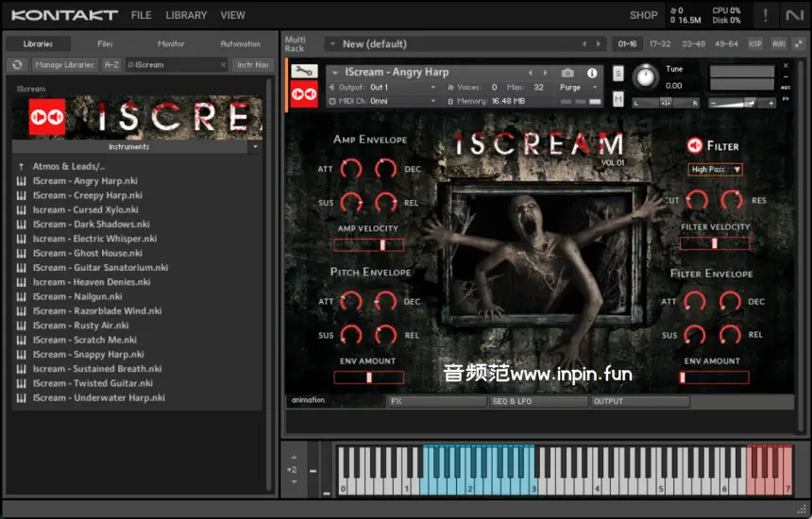Viewport: 812px width, 519px height.
Task: Toggle the Solo button on instrument
Action: pos(618,74)
